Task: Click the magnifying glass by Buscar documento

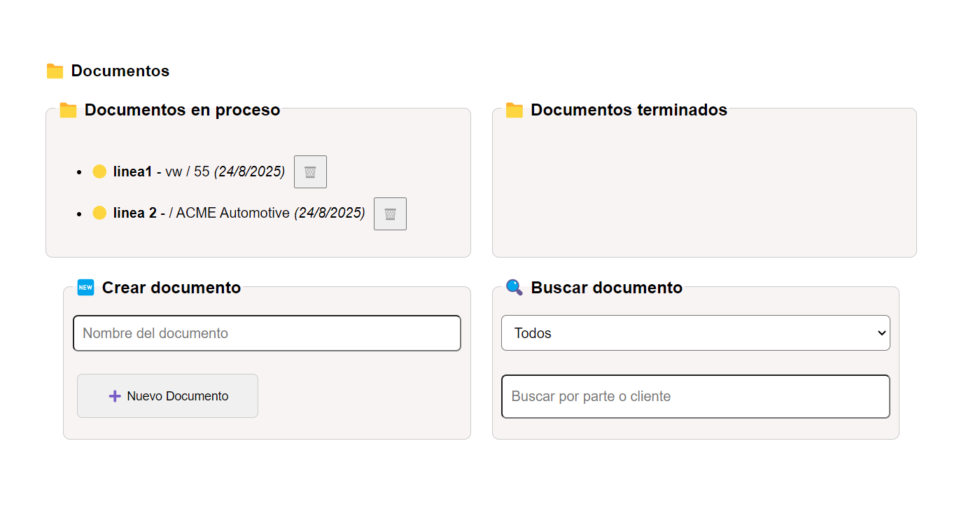Action: coord(514,288)
